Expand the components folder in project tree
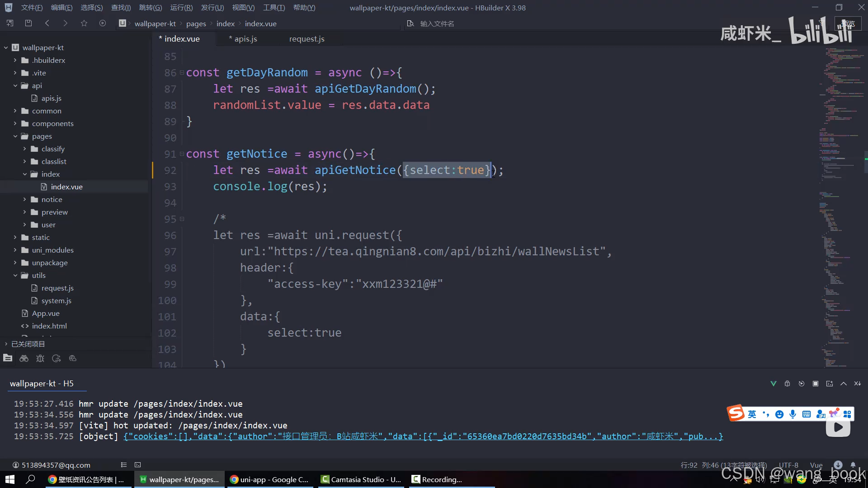 click(x=15, y=123)
